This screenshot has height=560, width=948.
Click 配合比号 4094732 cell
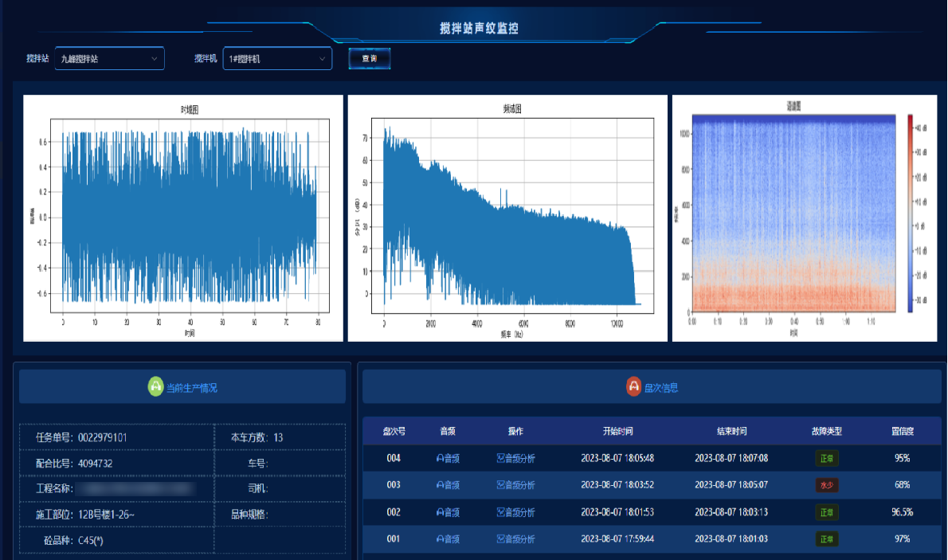(x=117, y=464)
